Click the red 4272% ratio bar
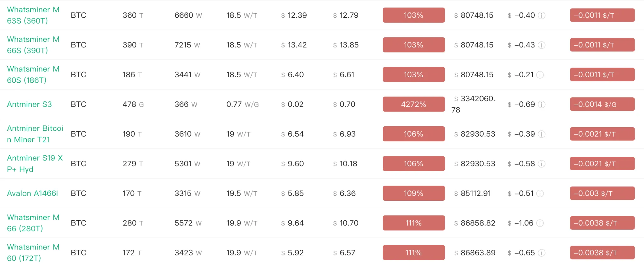Image resolution: width=644 pixels, height=267 pixels. 414,104
